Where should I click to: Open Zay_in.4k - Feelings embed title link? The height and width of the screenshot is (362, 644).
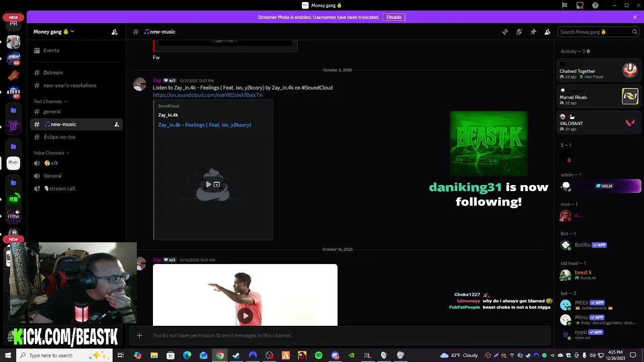[204, 125]
